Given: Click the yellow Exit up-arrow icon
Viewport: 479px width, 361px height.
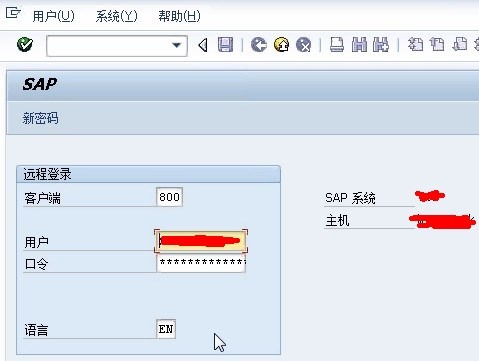Looking at the screenshot, I should (281, 45).
